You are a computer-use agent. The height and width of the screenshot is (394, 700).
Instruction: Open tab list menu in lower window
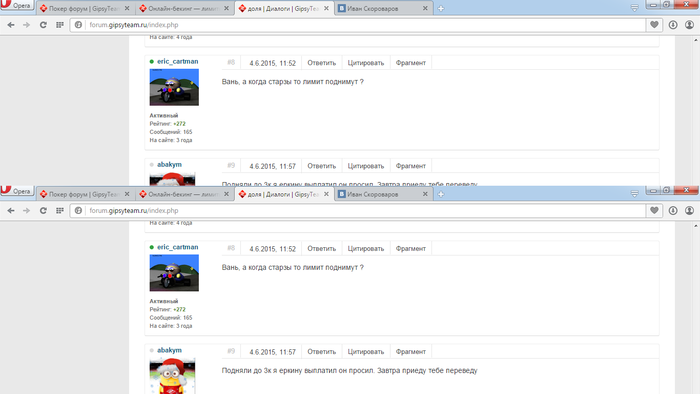pyautogui.click(x=634, y=194)
